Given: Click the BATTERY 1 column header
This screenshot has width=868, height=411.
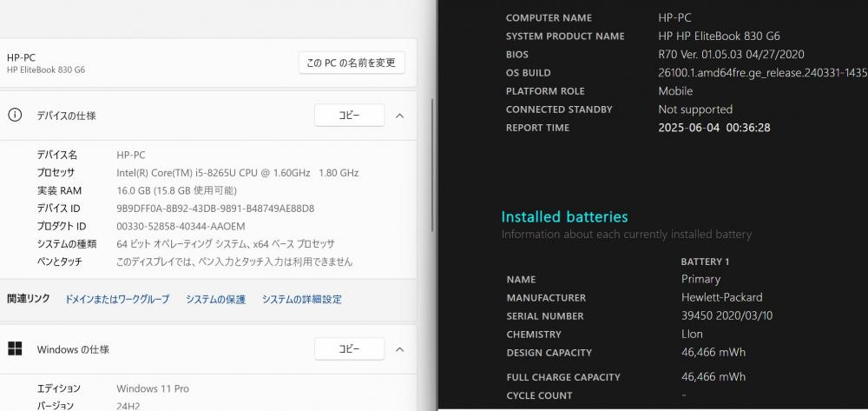Looking at the screenshot, I should (705, 262).
